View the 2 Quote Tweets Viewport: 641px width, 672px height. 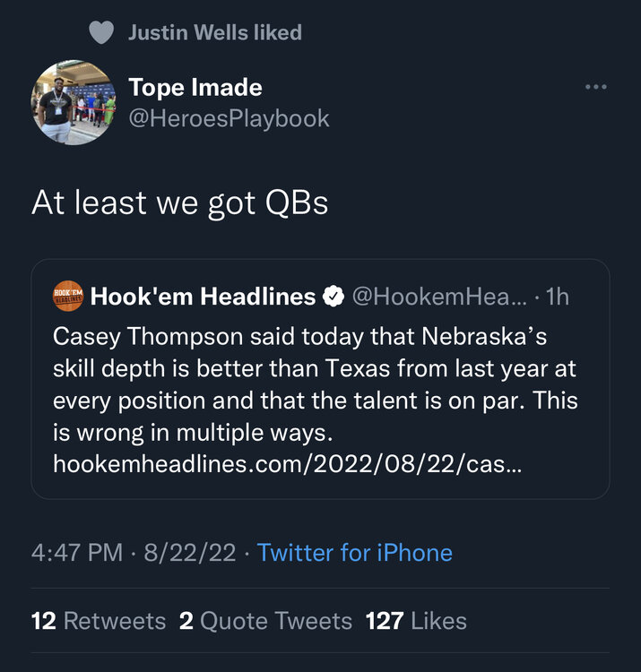(265, 621)
